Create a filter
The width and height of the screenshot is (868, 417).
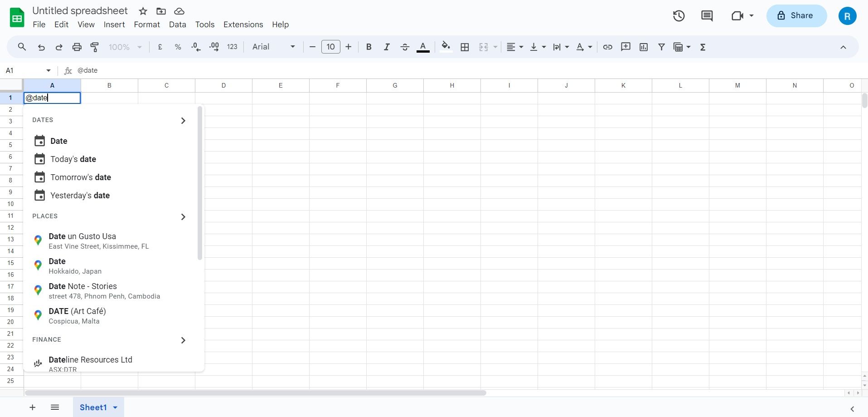pyautogui.click(x=661, y=47)
